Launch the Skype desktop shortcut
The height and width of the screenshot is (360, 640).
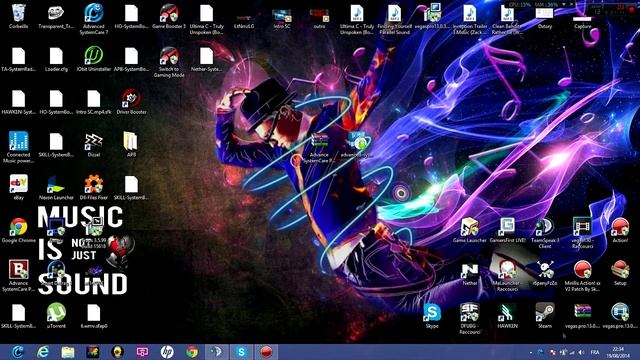[x=432, y=316]
